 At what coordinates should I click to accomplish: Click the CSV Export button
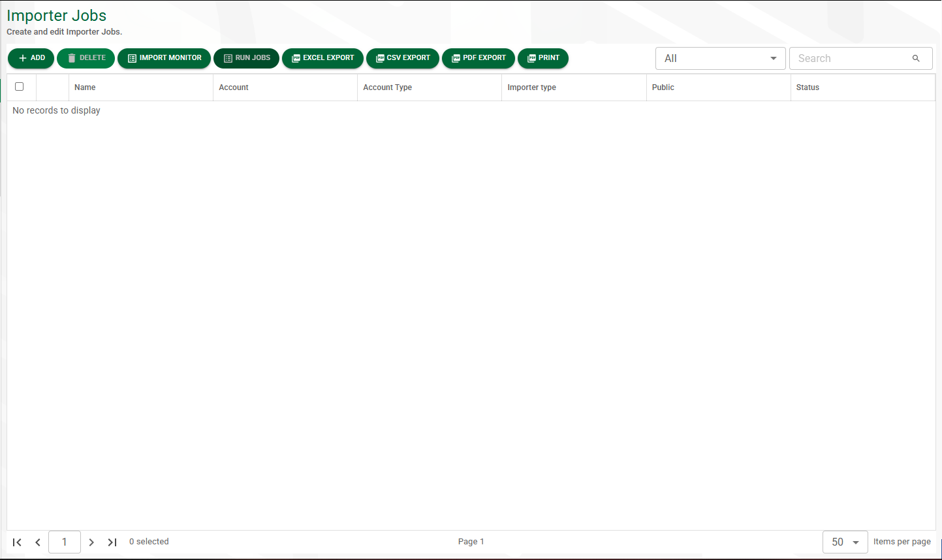point(403,58)
